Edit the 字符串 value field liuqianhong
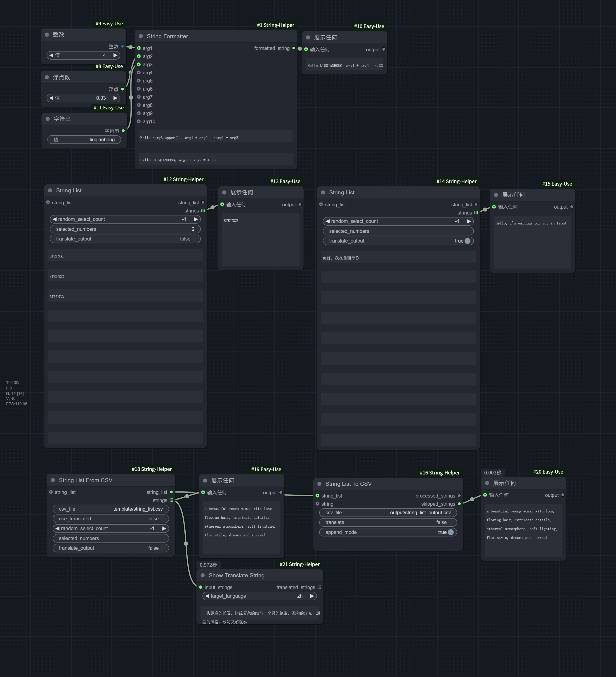The image size is (616, 677). pyautogui.click(x=84, y=139)
